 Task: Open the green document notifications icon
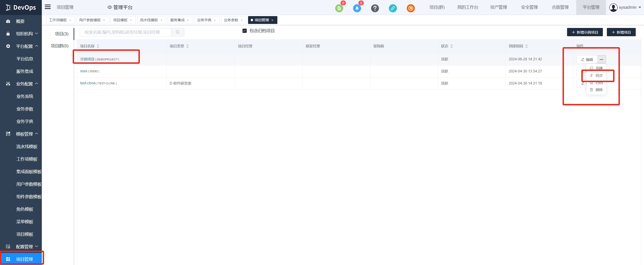[339, 8]
